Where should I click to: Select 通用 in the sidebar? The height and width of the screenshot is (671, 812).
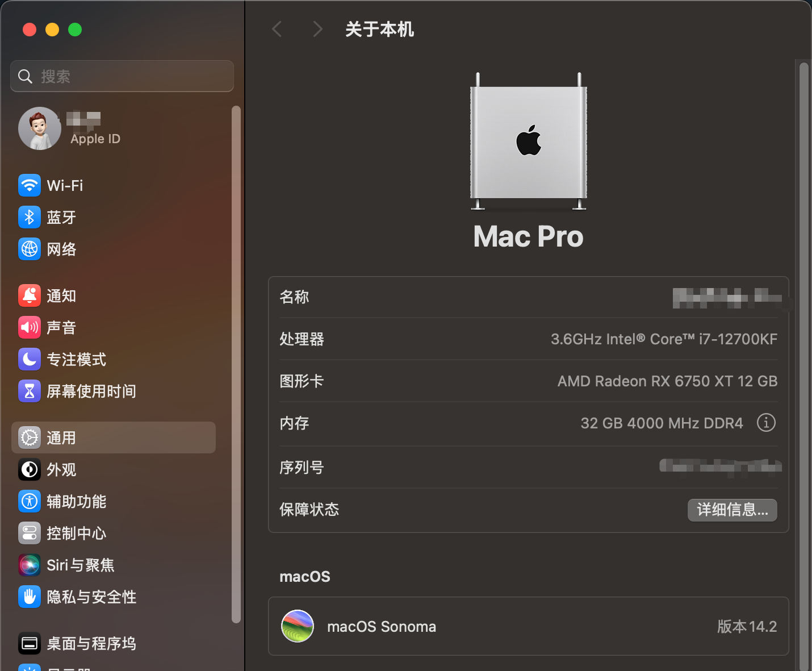click(114, 437)
